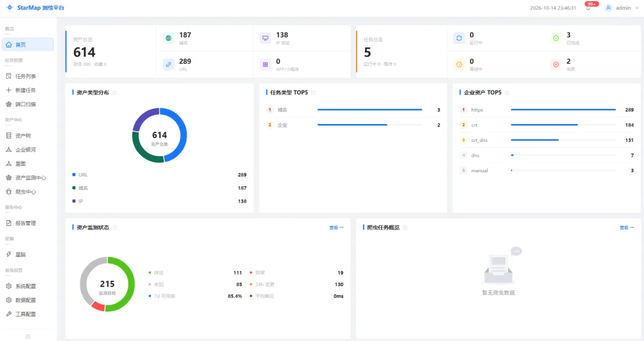Screen dimensions: 644x341
Task: Click the 星图 star map icon
Action: [x=8, y=163]
